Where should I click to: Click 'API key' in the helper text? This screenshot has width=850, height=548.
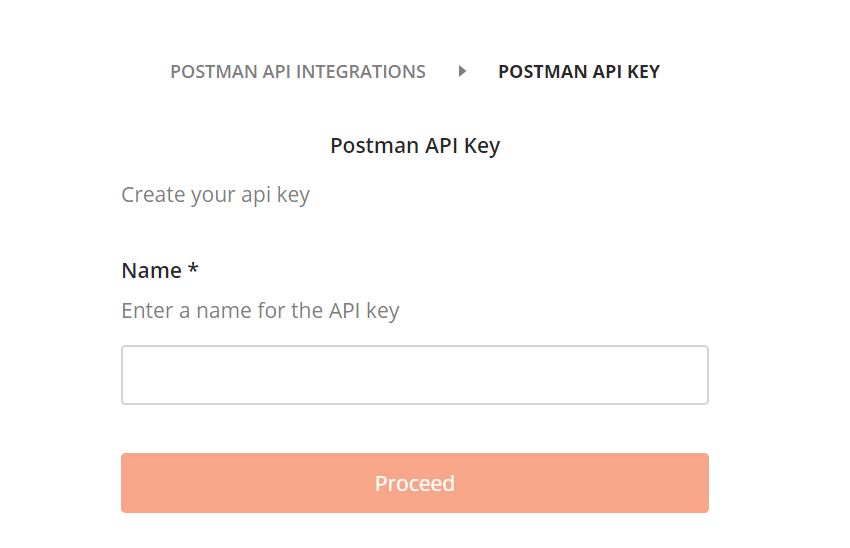(364, 310)
